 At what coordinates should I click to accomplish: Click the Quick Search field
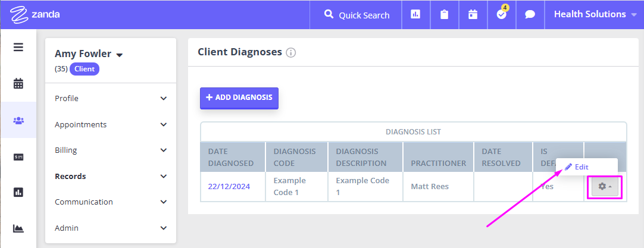(357, 15)
